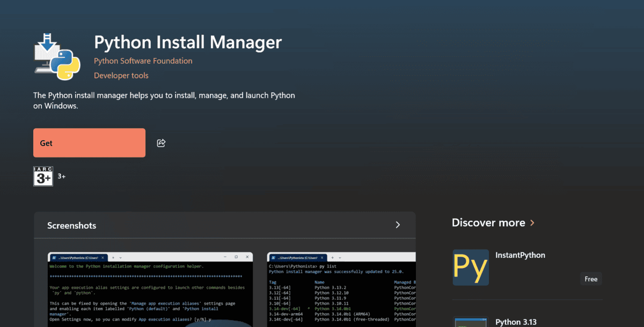Click the Get button

coord(89,143)
